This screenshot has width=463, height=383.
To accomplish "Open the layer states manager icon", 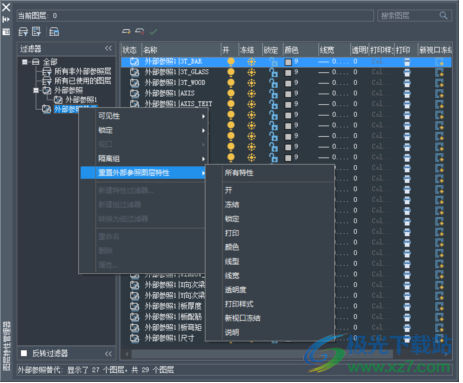I will [54, 32].
